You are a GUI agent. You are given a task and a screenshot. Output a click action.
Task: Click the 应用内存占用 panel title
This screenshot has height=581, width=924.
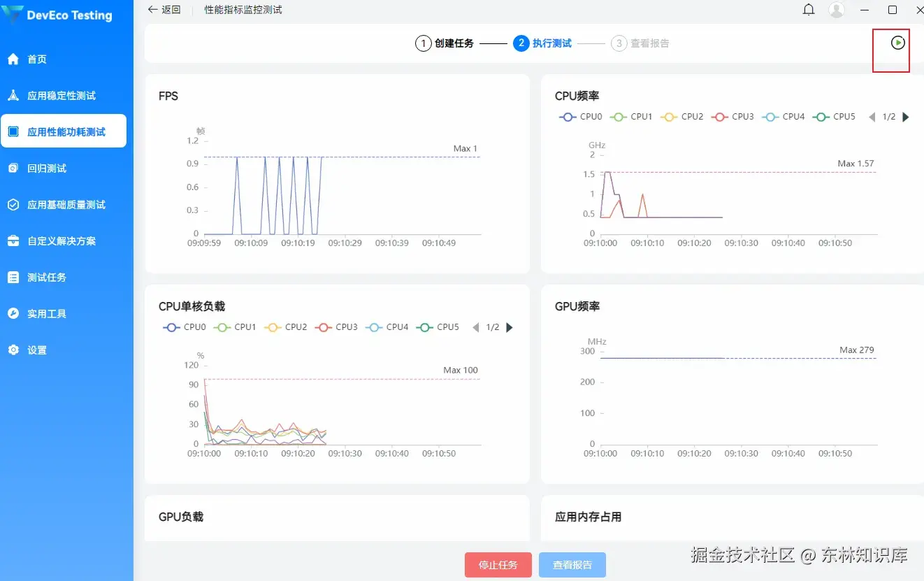pyautogui.click(x=588, y=517)
